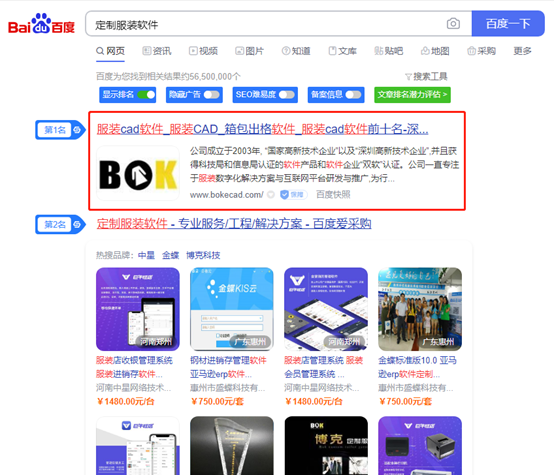554x475 pixels.
Task: Click 服装店管理系统 服装 product title
Action: pyautogui.click(x=323, y=367)
